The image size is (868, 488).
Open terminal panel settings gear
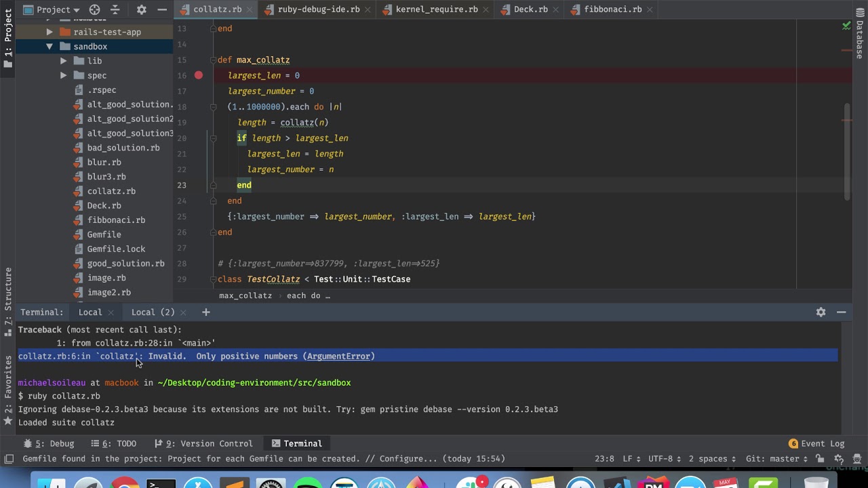point(821,312)
